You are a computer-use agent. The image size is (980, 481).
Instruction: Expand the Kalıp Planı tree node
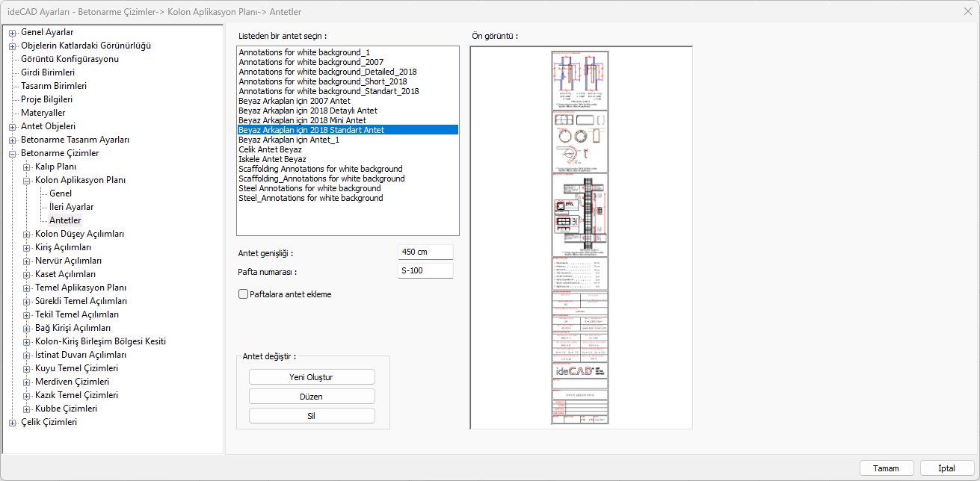pos(26,167)
